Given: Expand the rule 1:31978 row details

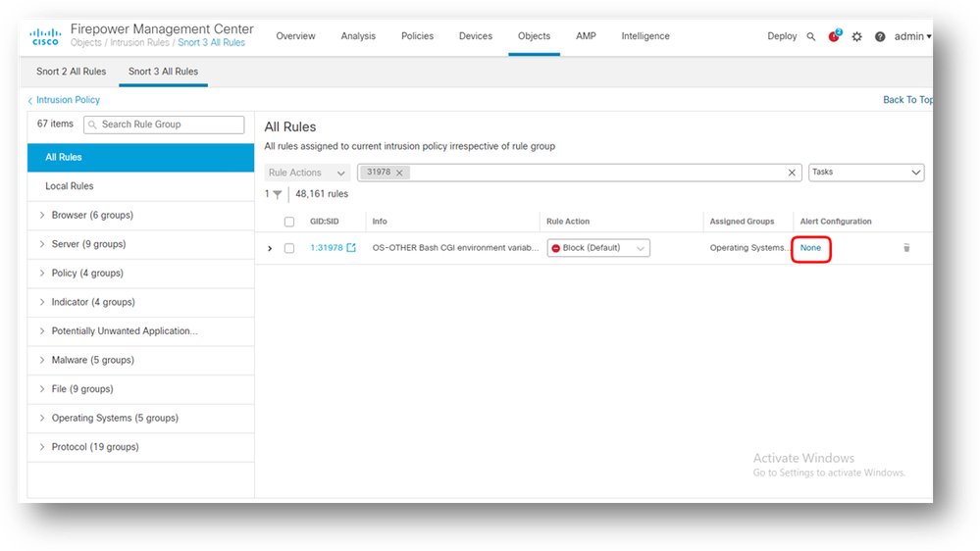Looking at the screenshot, I should click(x=270, y=249).
